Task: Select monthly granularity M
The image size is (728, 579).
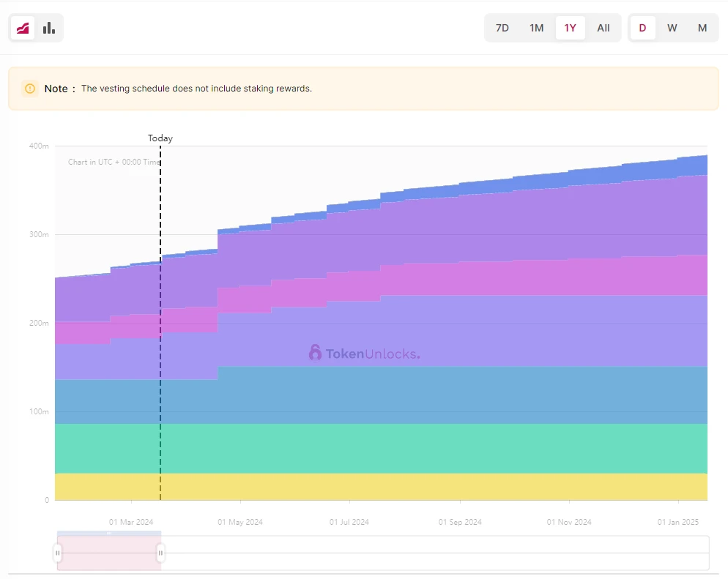Action: tap(702, 27)
